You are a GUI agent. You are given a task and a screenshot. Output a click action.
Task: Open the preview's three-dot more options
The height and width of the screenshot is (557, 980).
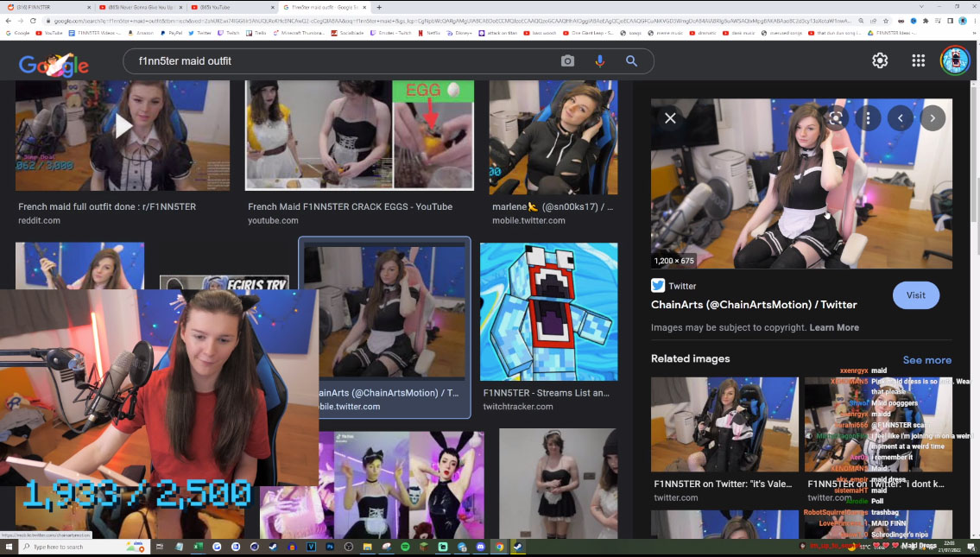[868, 117]
